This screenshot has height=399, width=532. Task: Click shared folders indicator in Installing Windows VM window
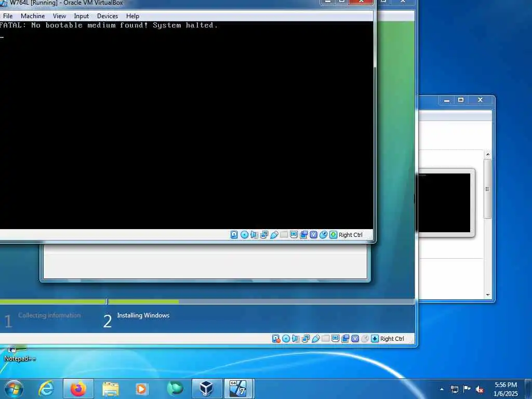point(325,339)
